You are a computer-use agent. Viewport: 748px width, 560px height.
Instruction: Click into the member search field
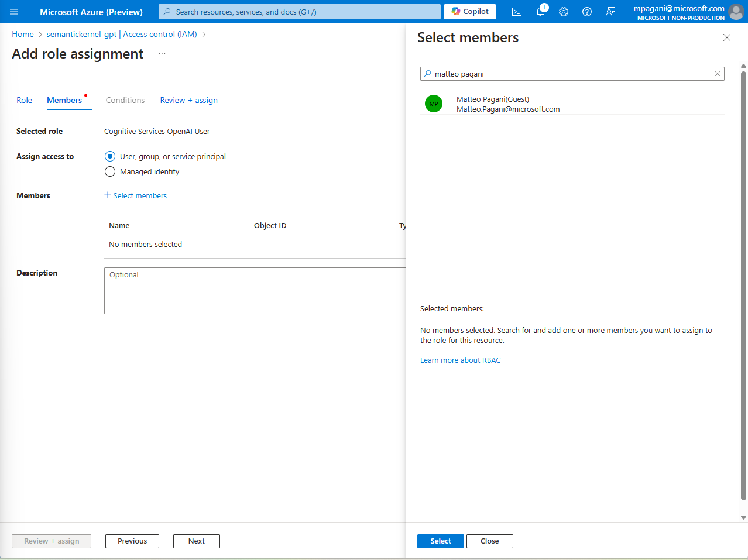572,74
